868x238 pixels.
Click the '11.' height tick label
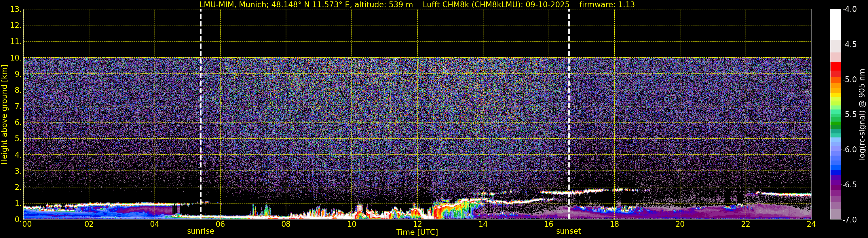click(16, 42)
